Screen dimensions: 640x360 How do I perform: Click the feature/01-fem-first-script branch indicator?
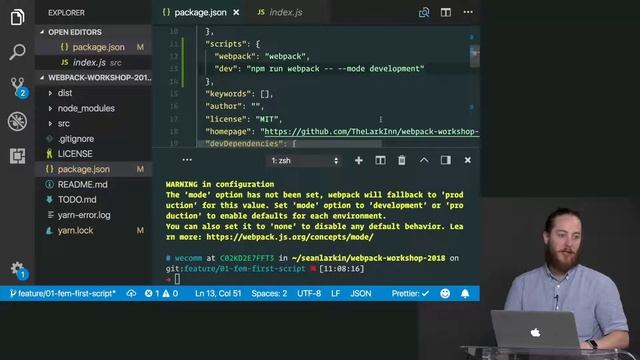click(x=62, y=293)
